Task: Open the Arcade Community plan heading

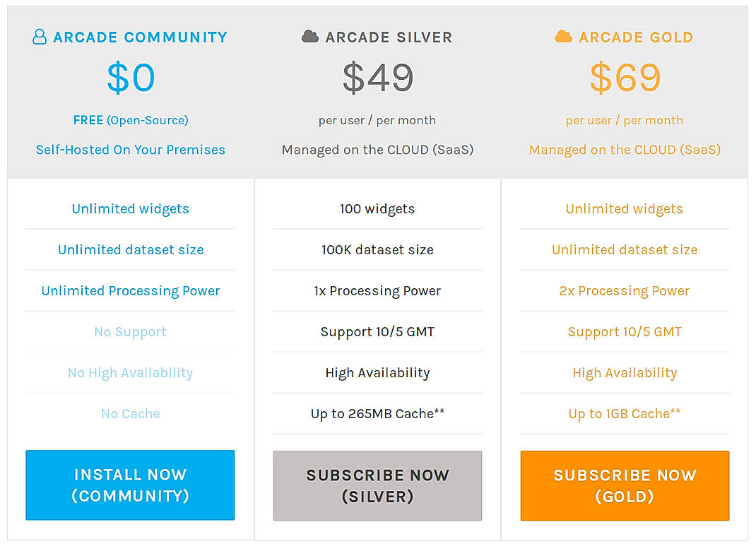Action: coord(139,37)
